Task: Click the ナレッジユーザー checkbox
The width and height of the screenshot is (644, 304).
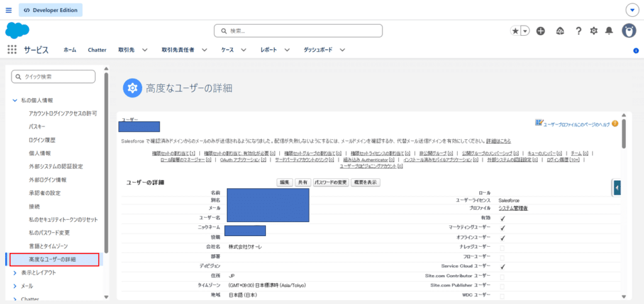Action: click(x=502, y=248)
